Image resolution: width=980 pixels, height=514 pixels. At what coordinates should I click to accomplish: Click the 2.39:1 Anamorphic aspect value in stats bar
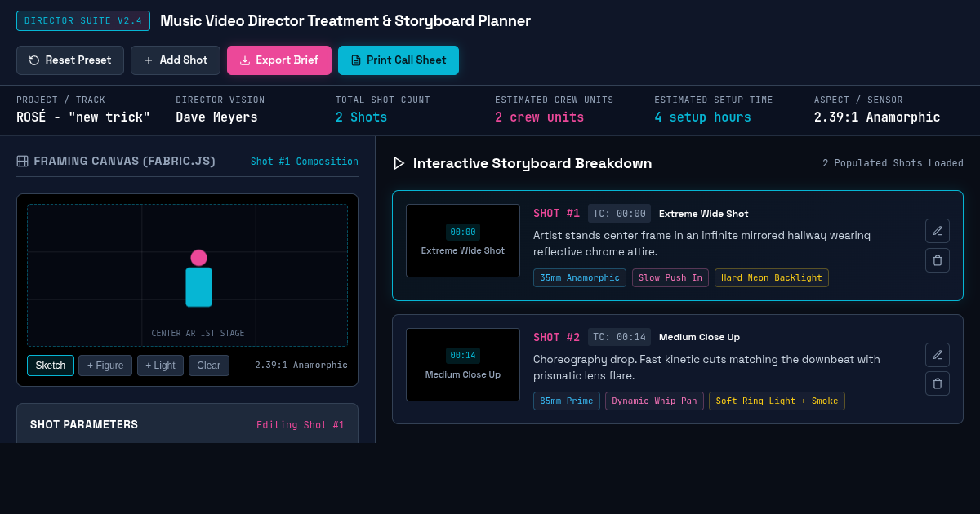877,117
